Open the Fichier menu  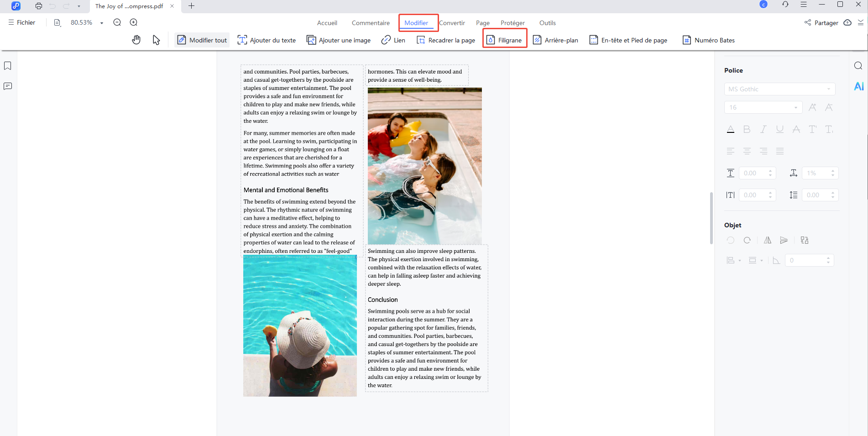[22, 22]
